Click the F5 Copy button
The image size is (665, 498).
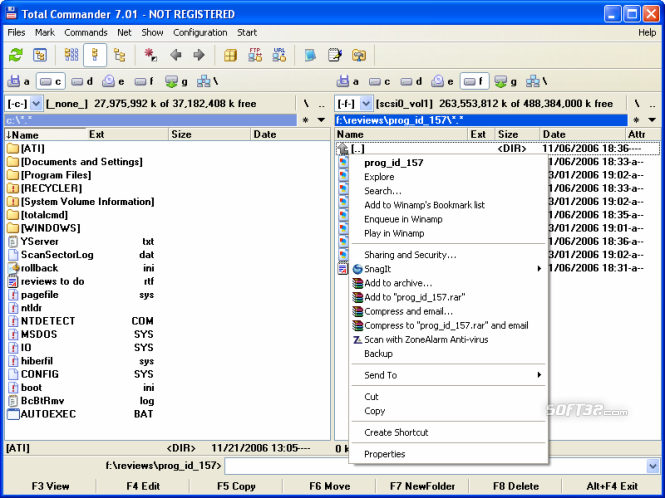pyautogui.click(x=236, y=486)
